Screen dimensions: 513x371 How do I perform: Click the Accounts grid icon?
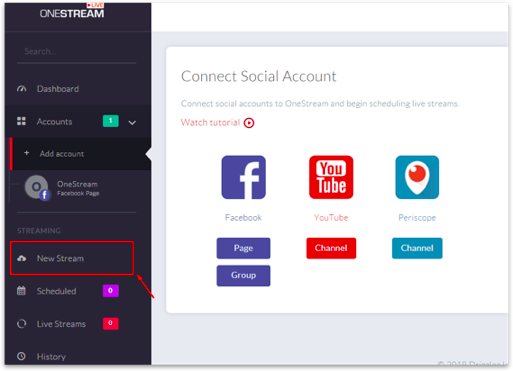coord(21,121)
